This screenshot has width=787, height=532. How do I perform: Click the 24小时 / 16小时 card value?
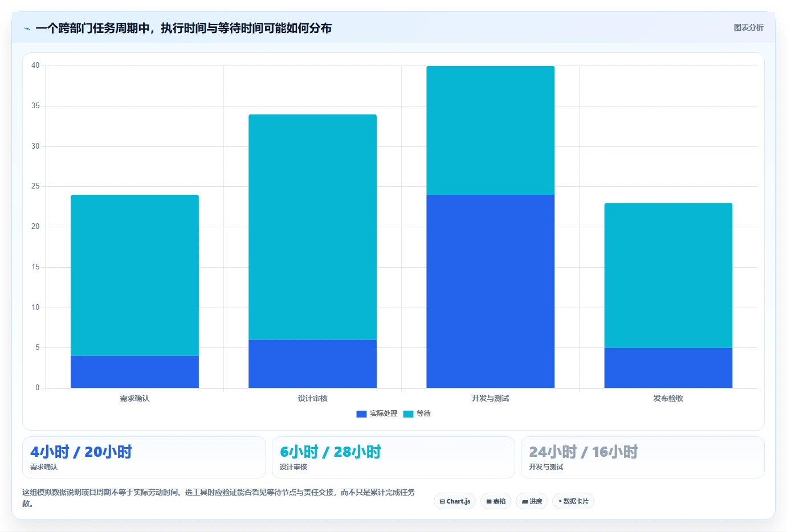(584, 452)
